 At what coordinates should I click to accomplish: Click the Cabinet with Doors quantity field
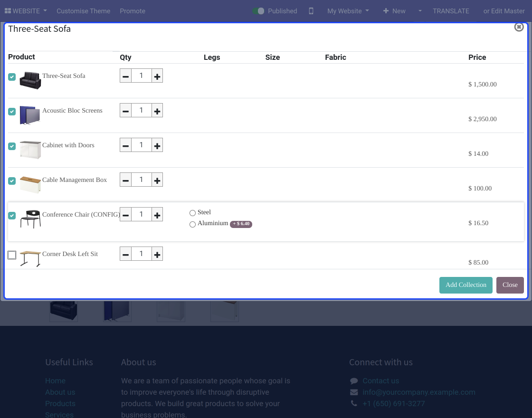click(141, 145)
